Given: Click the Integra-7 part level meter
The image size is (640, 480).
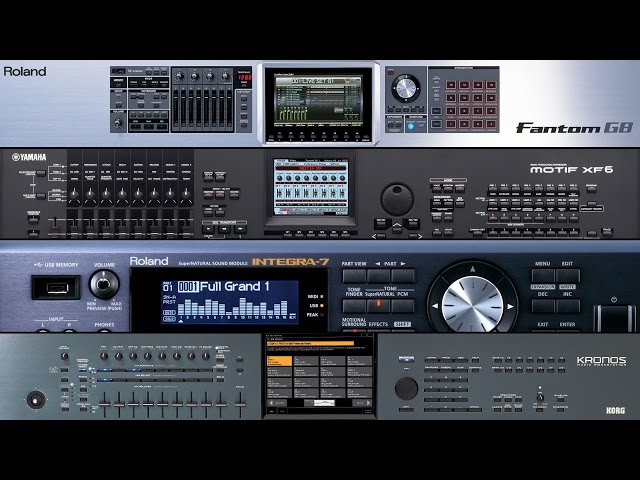Looking at the screenshot, I should point(236,307).
